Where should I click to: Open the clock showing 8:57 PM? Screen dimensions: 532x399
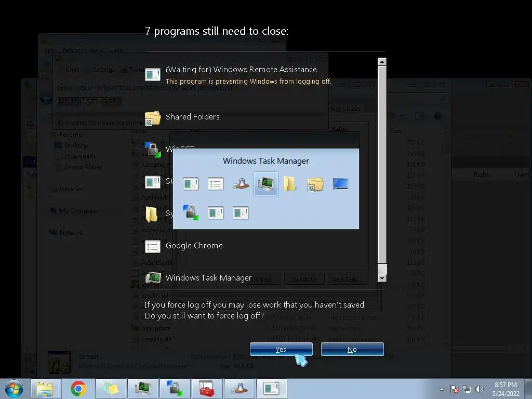click(506, 389)
